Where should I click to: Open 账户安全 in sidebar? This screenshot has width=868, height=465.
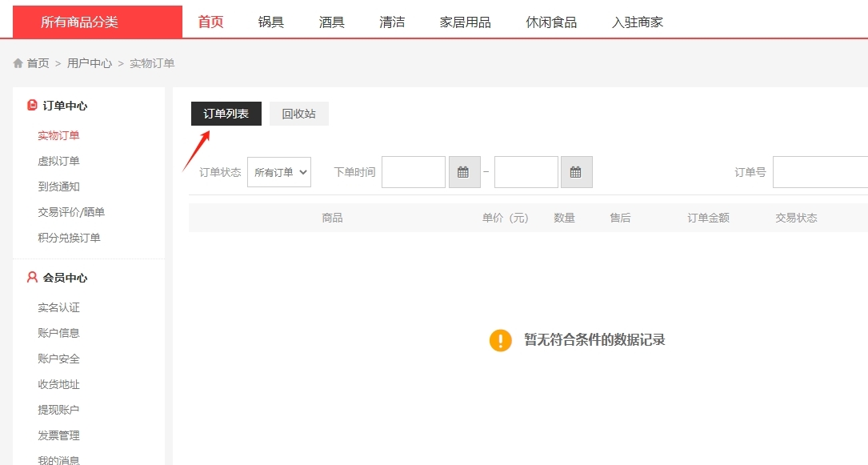58,359
